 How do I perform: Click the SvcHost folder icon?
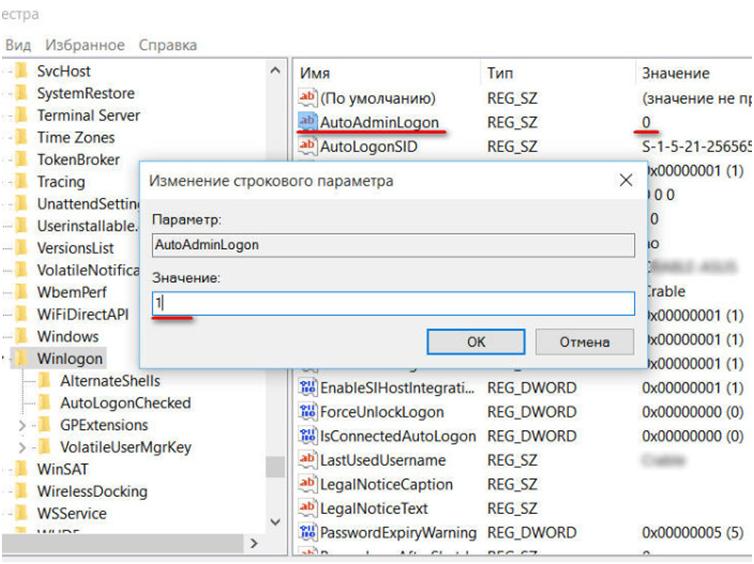[21, 71]
